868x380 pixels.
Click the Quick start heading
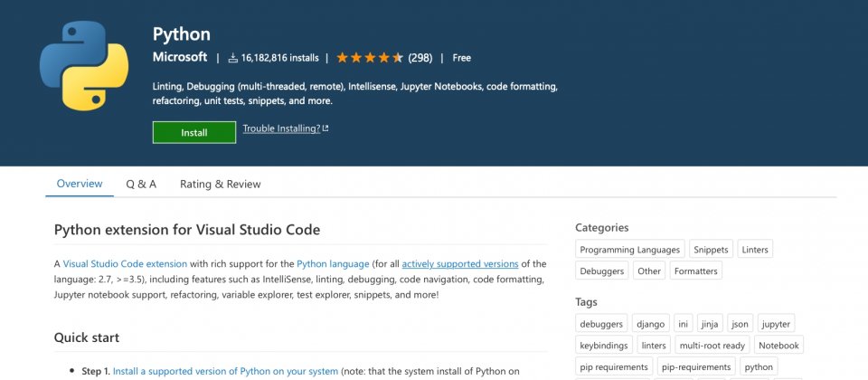point(87,337)
